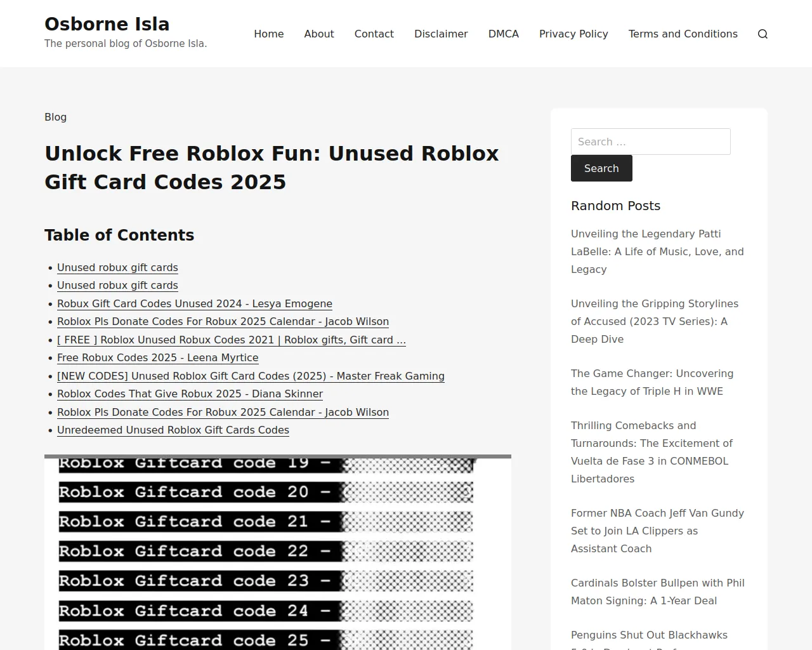The height and width of the screenshot is (650, 812).
Task: Click tagline The personal blog of Osborne Isla
Action: point(126,44)
